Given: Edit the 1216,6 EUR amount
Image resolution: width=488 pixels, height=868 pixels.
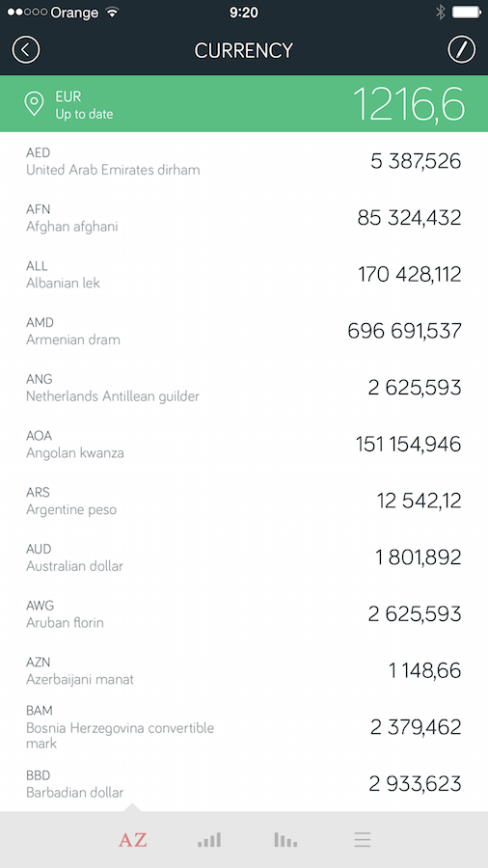Looking at the screenshot, I should click(x=408, y=104).
